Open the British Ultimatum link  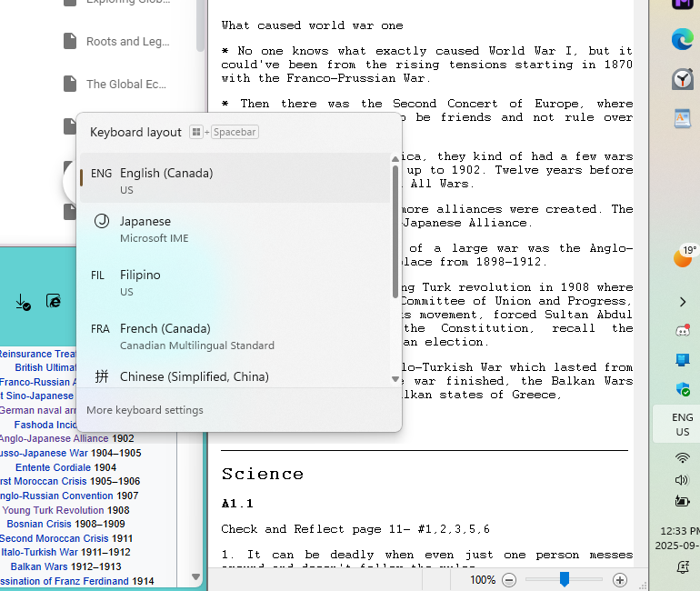45,367
